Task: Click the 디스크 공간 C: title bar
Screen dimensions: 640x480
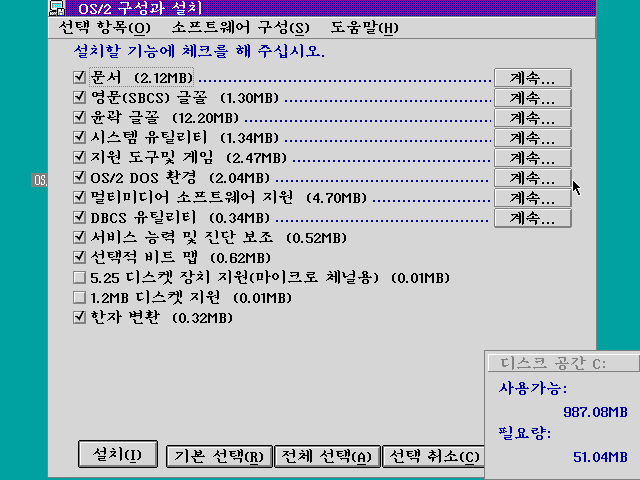Action: (563, 363)
